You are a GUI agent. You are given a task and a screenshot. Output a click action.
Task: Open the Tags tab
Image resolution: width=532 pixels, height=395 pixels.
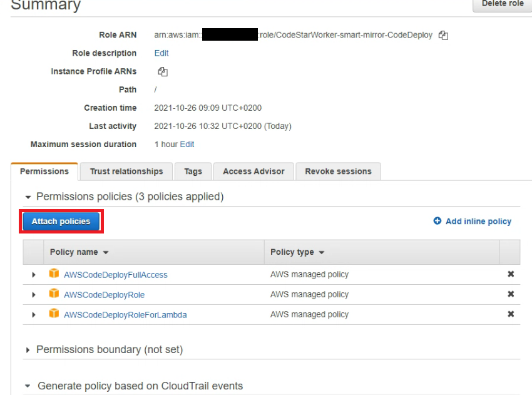point(193,172)
